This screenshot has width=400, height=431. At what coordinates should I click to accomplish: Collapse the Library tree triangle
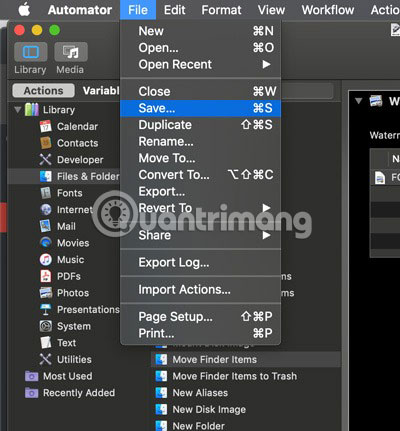coord(18,109)
